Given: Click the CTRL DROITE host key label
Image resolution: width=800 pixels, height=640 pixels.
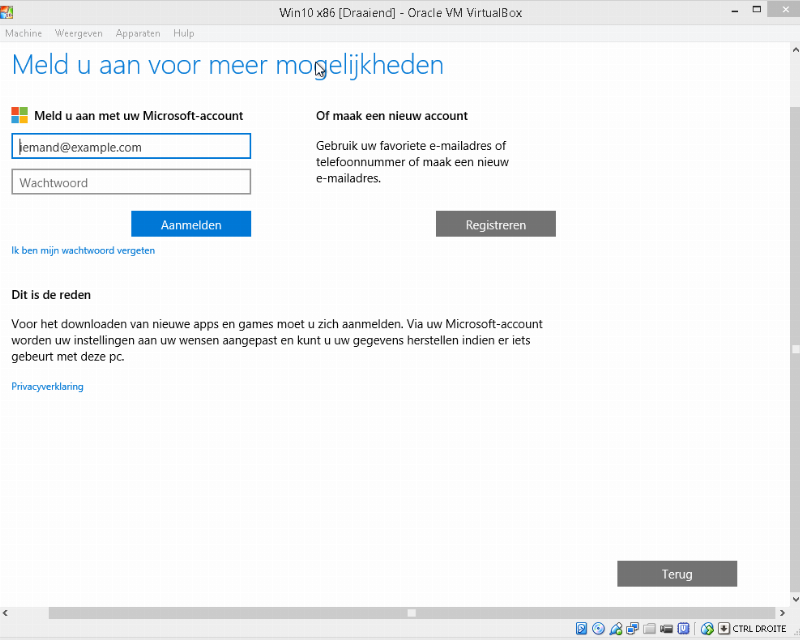Looking at the screenshot, I should tap(759, 629).
